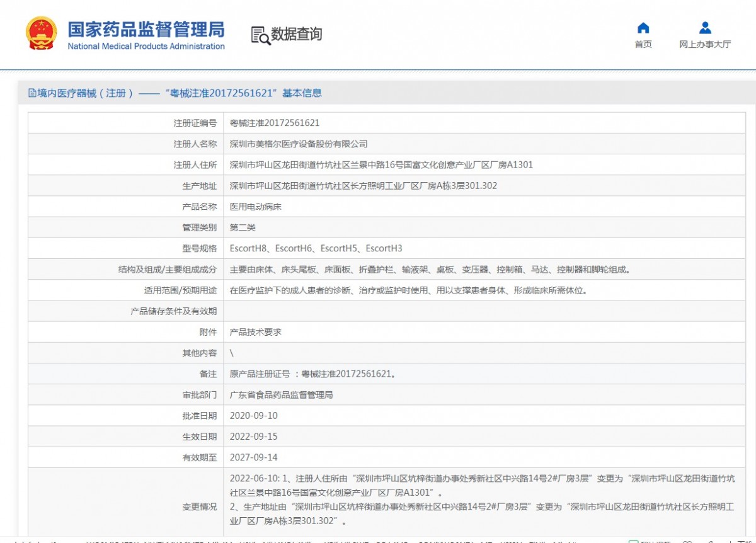Viewport: 756px width, 543px height.
Task: Go to 首页 via its text label
Action: [x=643, y=44]
